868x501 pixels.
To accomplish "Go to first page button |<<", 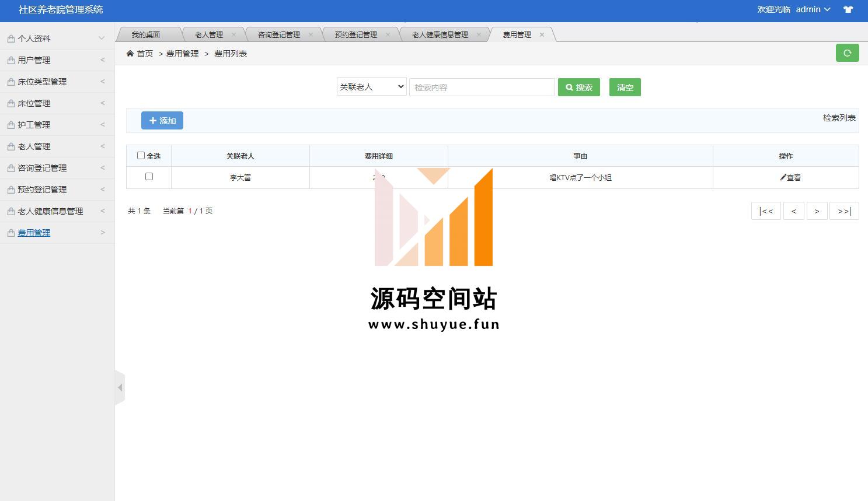I will tap(766, 211).
